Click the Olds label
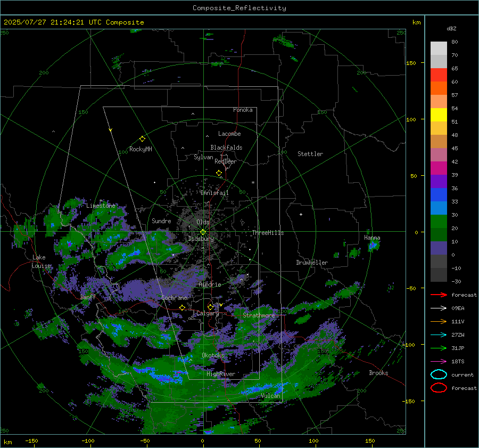The image size is (479, 448). [203, 222]
